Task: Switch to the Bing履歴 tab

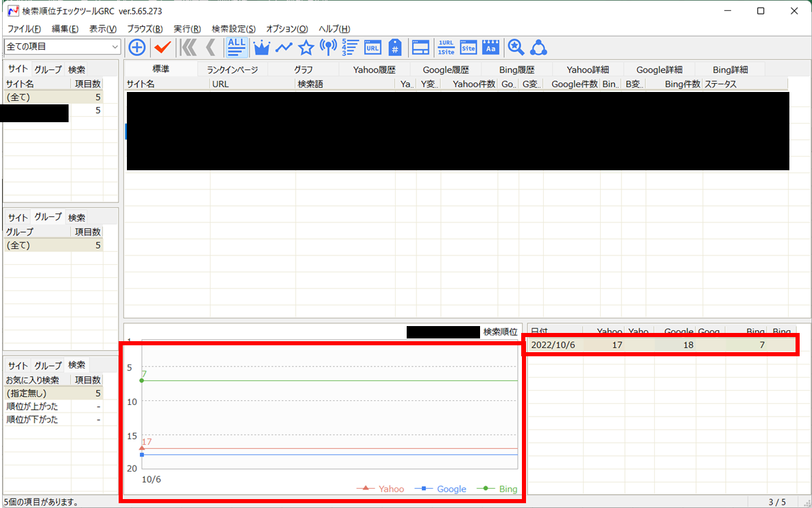Action: (x=516, y=69)
